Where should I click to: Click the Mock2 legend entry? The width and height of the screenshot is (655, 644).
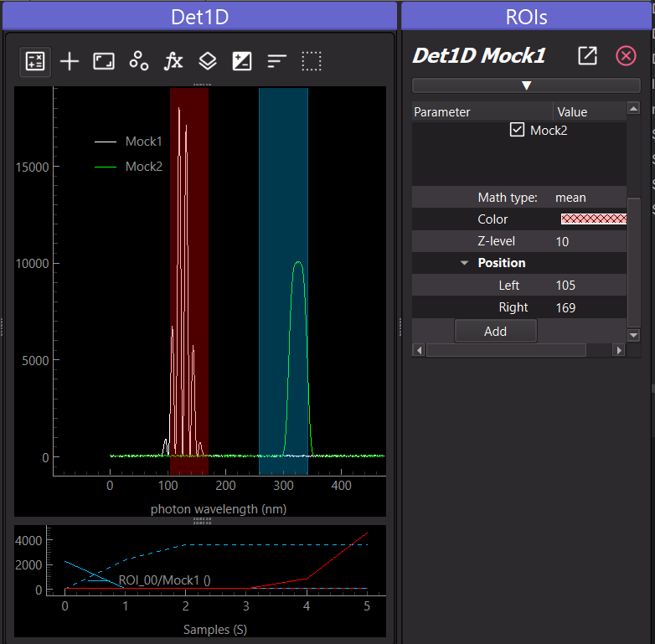[129, 167]
